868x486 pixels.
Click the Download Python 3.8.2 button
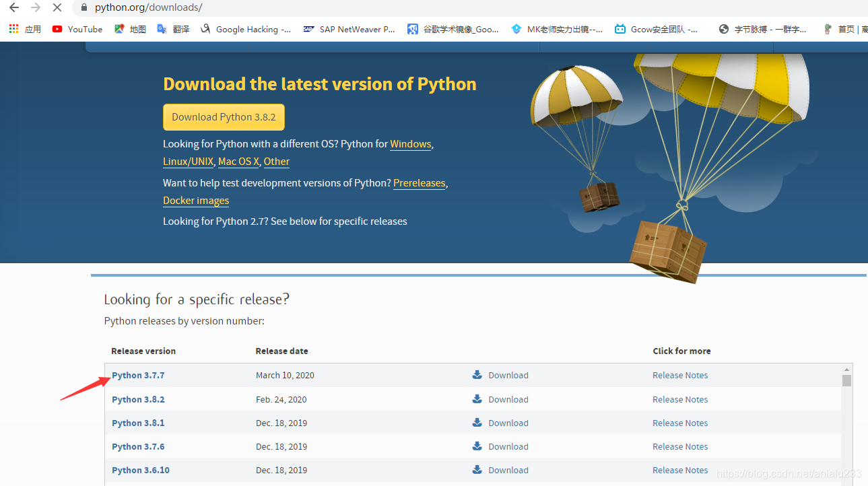coord(224,117)
